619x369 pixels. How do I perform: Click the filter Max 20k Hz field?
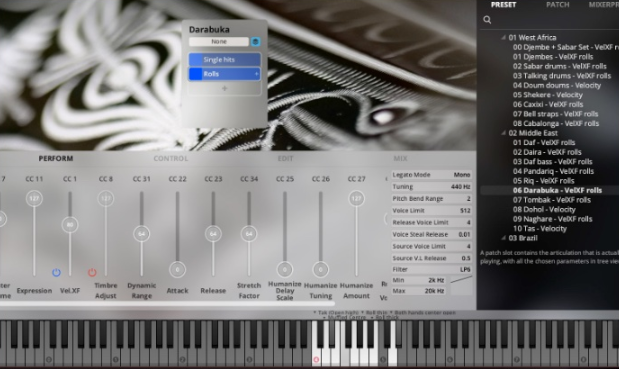(x=419, y=291)
